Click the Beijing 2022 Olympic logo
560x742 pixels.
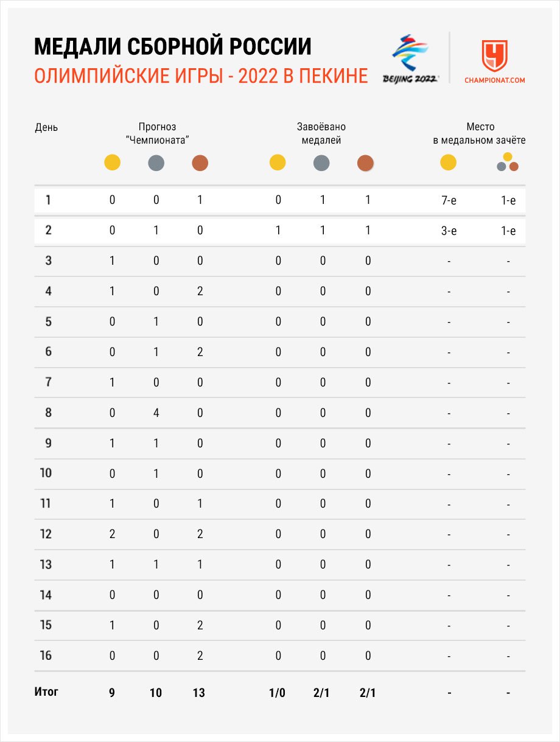tap(410, 58)
